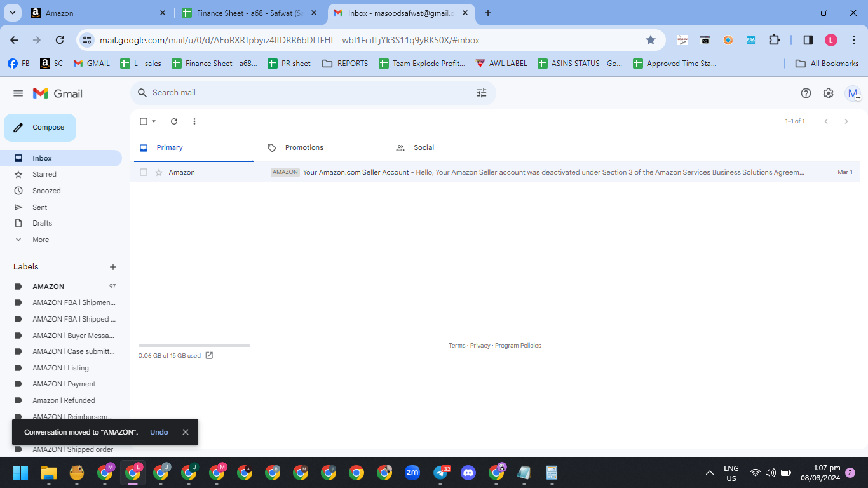Viewport: 868px width, 488px height.
Task: Open the mail toolbar More options menu
Action: pyautogui.click(x=194, y=121)
